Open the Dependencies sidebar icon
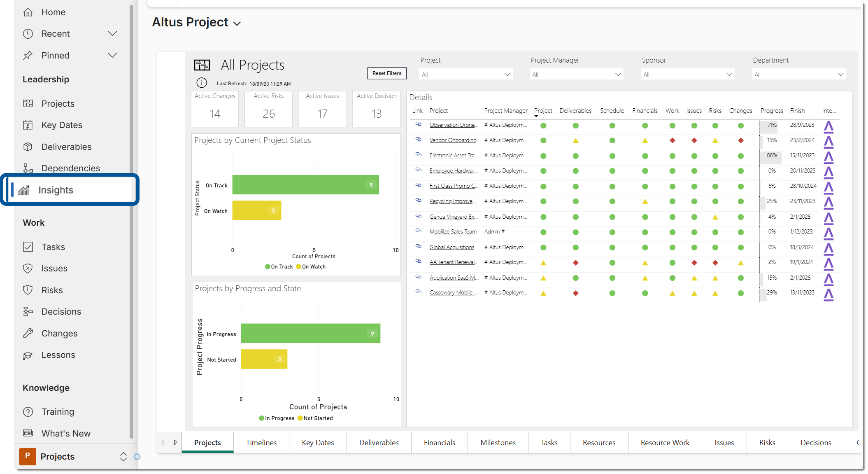The height and width of the screenshot is (474, 868). [28, 168]
